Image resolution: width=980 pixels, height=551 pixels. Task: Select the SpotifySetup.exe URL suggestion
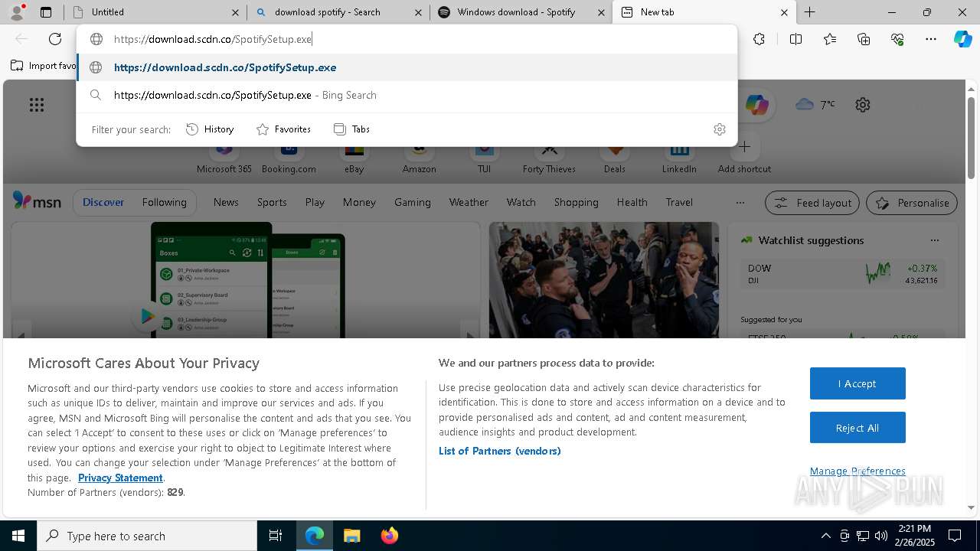click(407, 67)
